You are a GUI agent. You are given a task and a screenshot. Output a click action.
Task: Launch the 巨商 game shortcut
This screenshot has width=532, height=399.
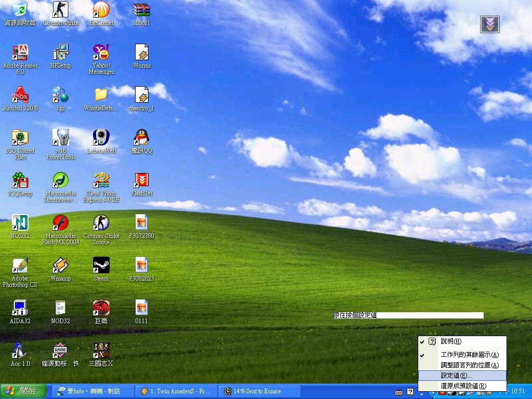point(101,312)
